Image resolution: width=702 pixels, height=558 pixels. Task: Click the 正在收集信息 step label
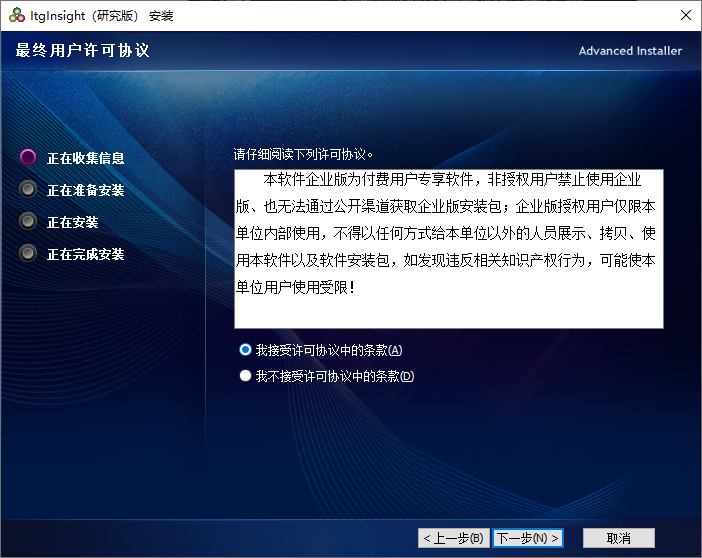coord(86,158)
